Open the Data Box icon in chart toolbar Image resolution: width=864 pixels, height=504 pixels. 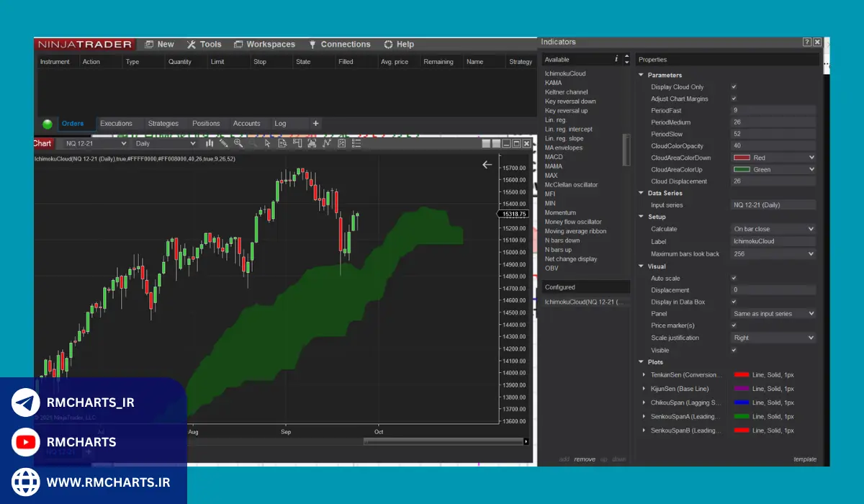coord(282,143)
